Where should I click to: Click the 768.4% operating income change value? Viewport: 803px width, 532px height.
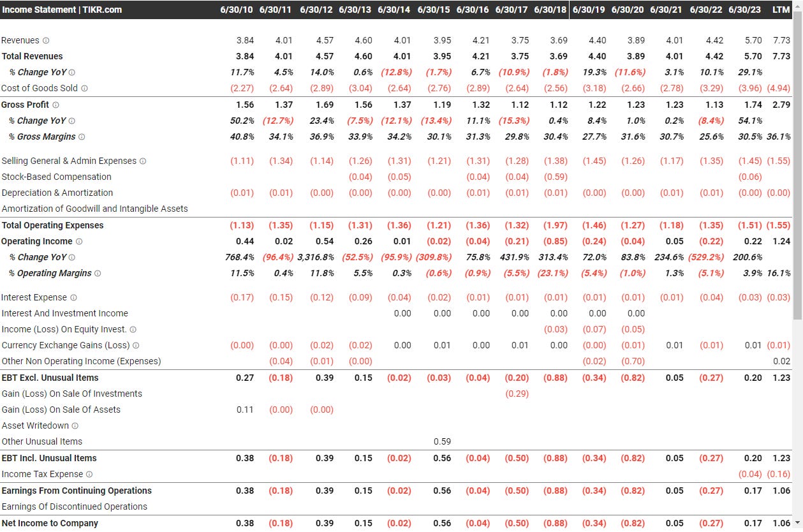click(x=239, y=258)
